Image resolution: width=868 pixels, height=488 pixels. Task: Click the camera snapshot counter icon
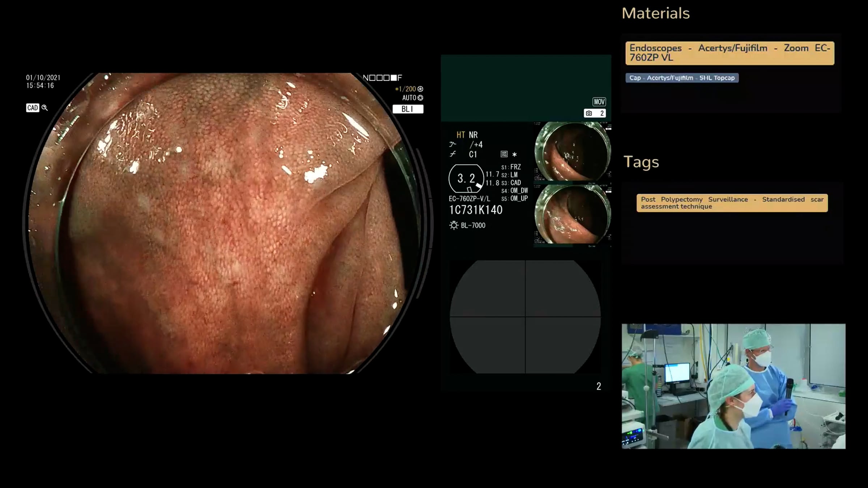(x=589, y=114)
